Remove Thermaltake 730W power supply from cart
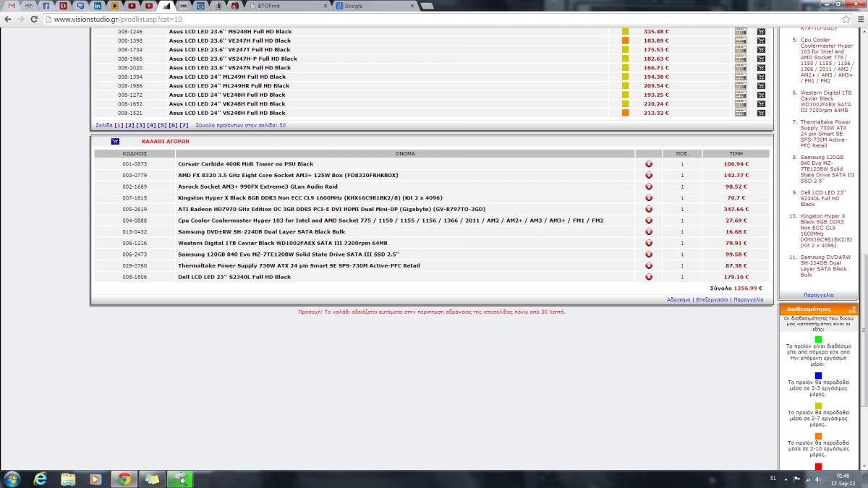 [x=649, y=265]
